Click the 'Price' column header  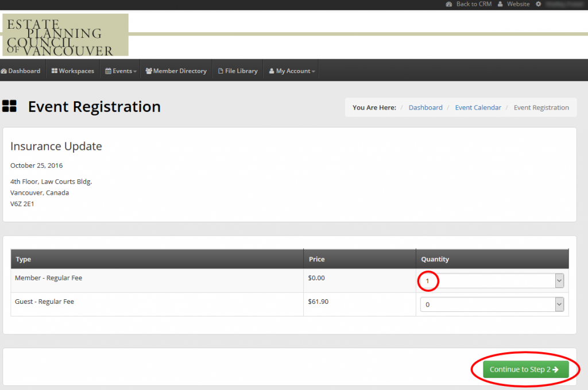[359, 259]
